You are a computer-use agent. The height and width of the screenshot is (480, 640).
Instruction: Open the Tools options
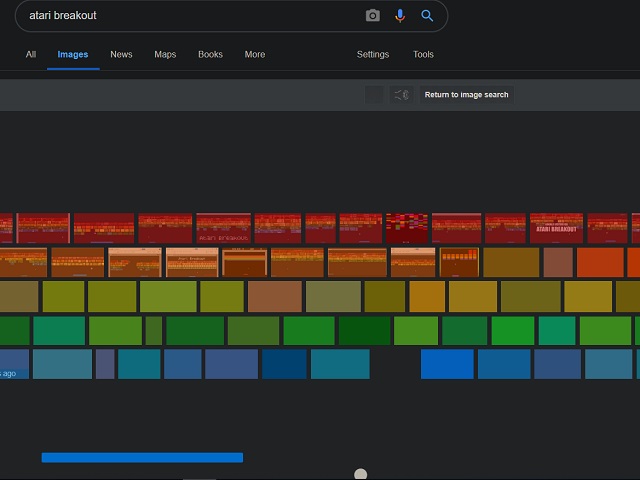(423, 54)
